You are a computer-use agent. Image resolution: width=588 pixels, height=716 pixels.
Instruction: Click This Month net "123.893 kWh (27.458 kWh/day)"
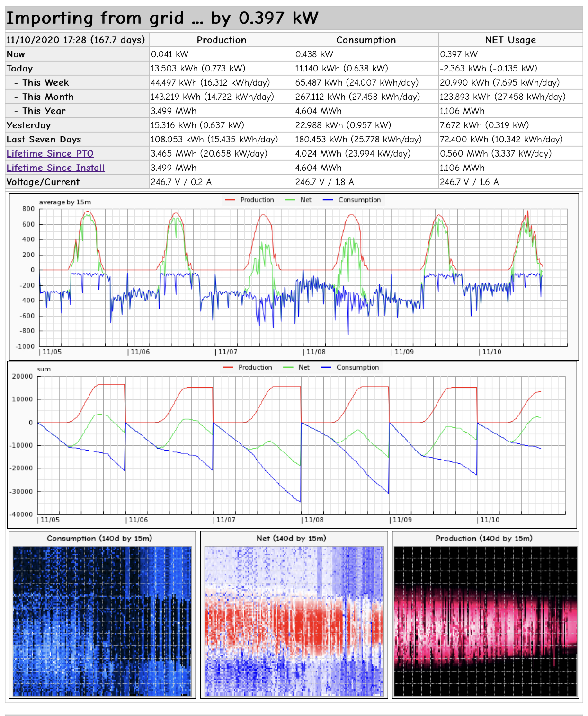503,97
